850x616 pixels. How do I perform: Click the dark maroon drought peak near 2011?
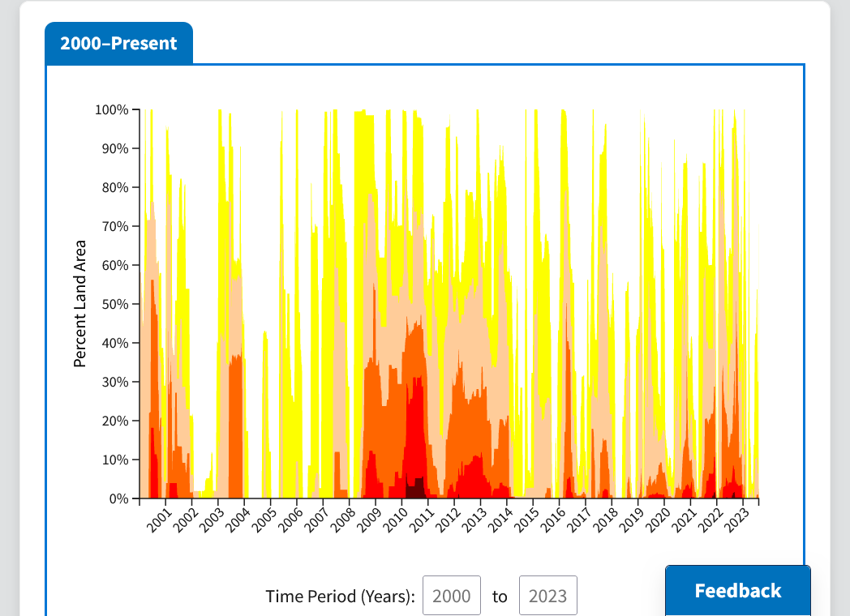(416, 489)
